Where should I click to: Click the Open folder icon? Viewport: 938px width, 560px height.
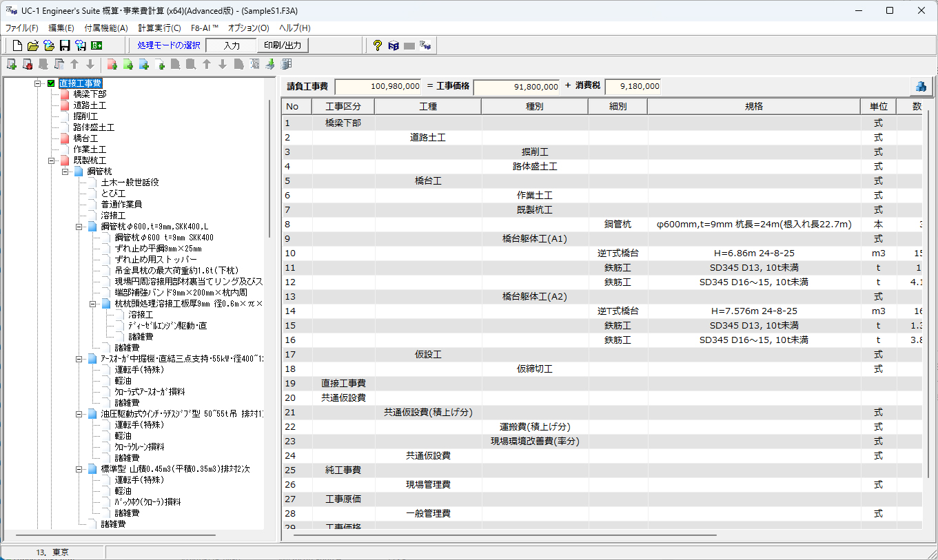point(33,45)
